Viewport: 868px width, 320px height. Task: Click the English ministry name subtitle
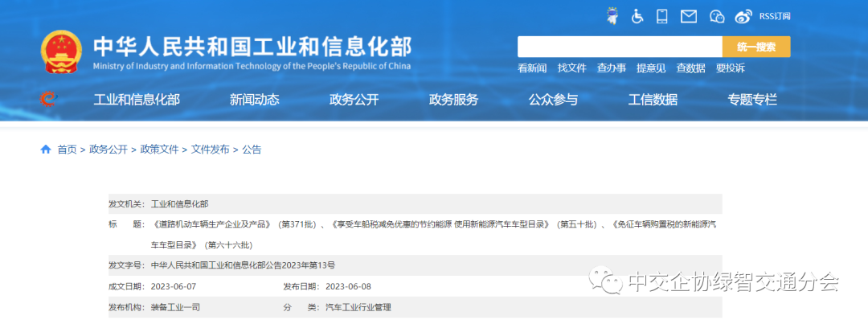pyautogui.click(x=252, y=67)
